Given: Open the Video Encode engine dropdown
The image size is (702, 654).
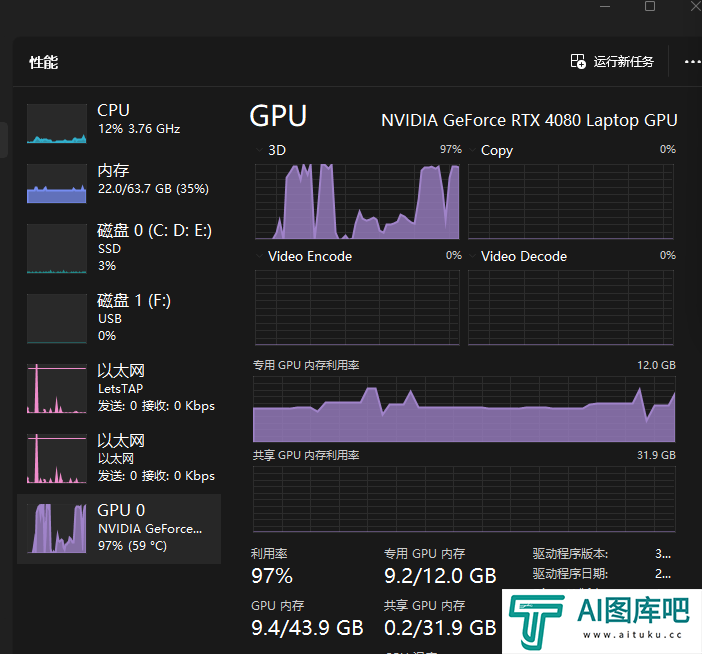Looking at the screenshot, I should pyautogui.click(x=259, y=256).
